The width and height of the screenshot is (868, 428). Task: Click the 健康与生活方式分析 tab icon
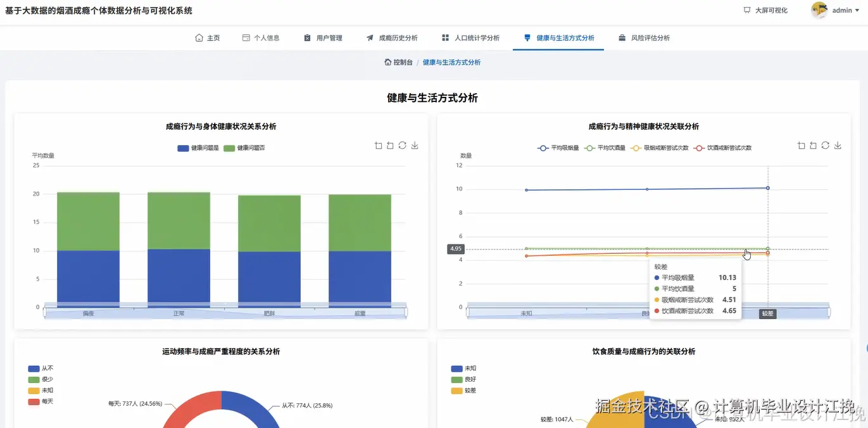(527, 38)
